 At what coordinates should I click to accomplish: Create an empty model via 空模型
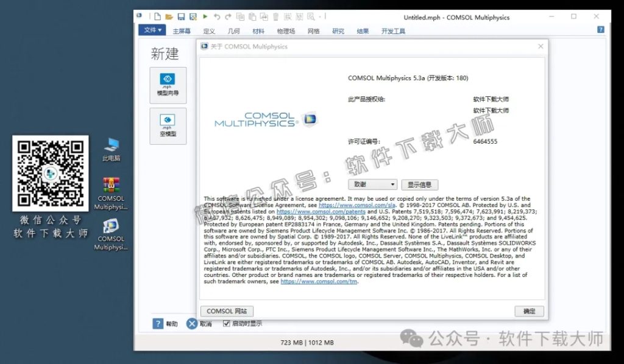[168, 126]
